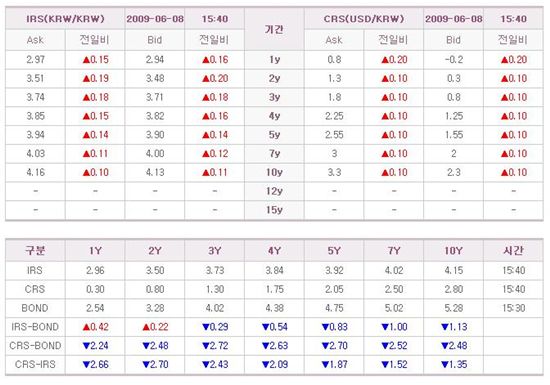Click the 기간 column header
The image size is (550, 385).
[x=274, y=29]
